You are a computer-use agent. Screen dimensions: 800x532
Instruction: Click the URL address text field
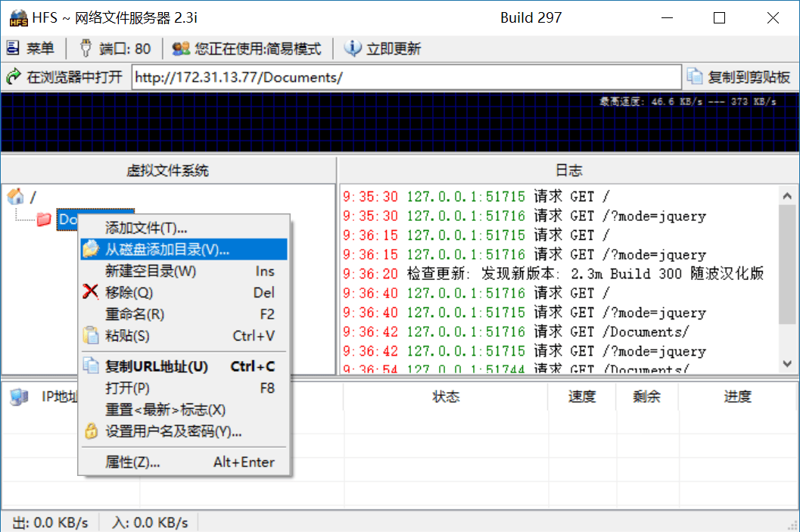coord(406,77)
